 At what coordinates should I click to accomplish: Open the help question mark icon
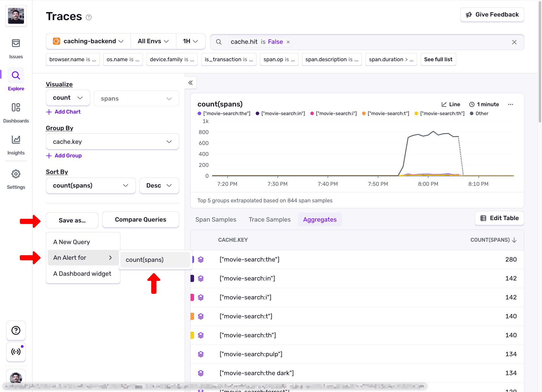click(16, 330)
